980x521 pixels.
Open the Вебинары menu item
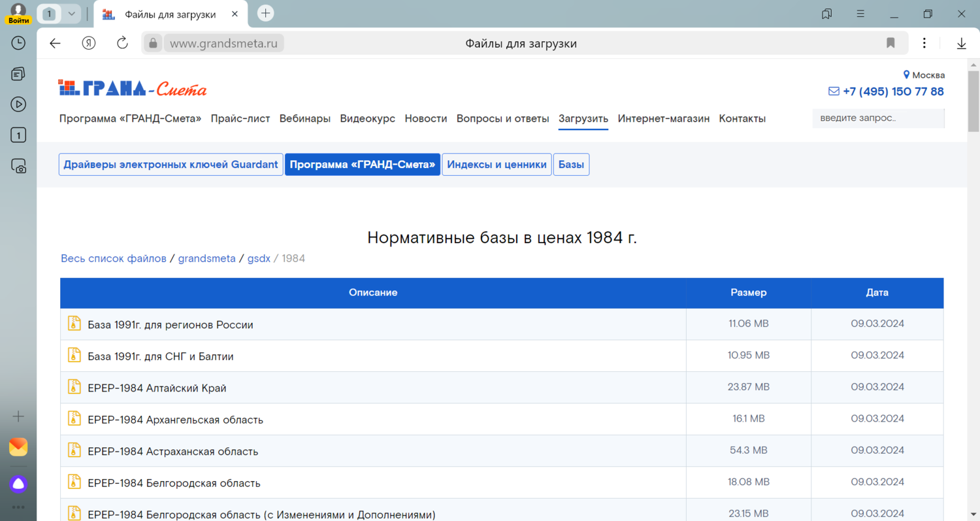pyautogui.click(x=304, y=118)
